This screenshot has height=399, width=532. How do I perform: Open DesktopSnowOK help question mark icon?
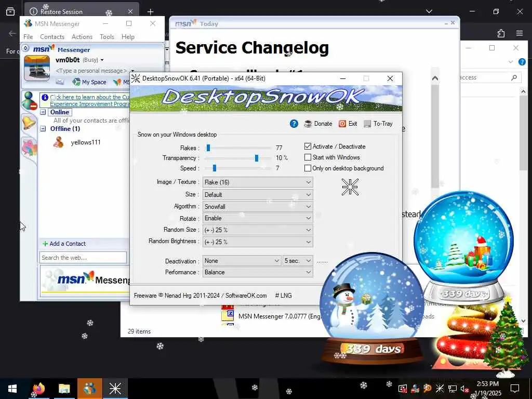pyautogui.click(x=294, y=124)
